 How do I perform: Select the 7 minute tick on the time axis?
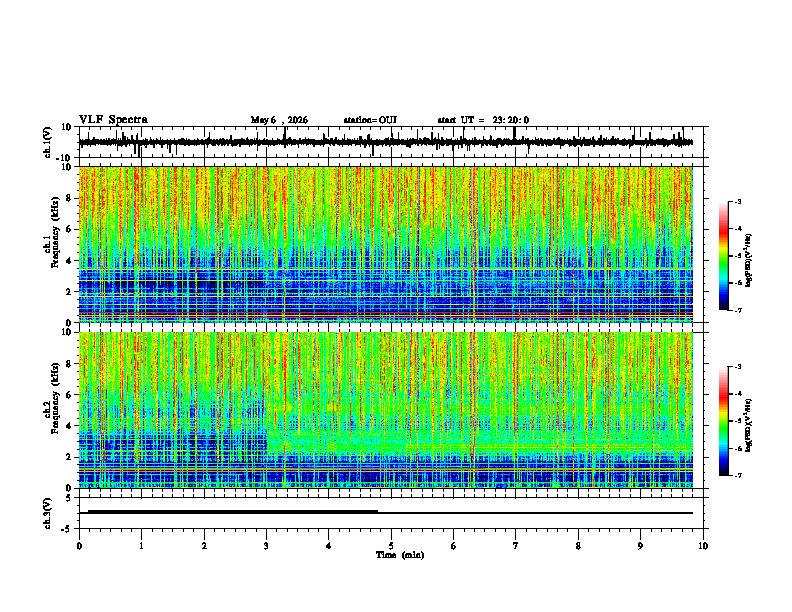point(516,546)
